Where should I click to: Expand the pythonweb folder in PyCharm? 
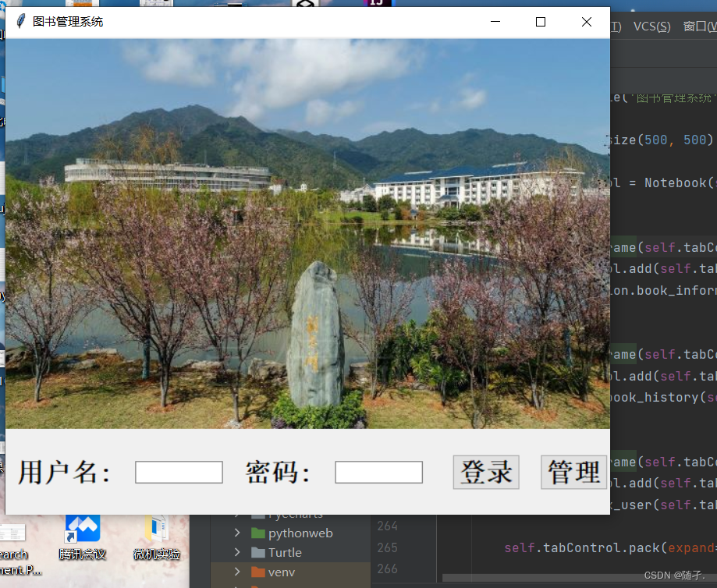(237, 533)
